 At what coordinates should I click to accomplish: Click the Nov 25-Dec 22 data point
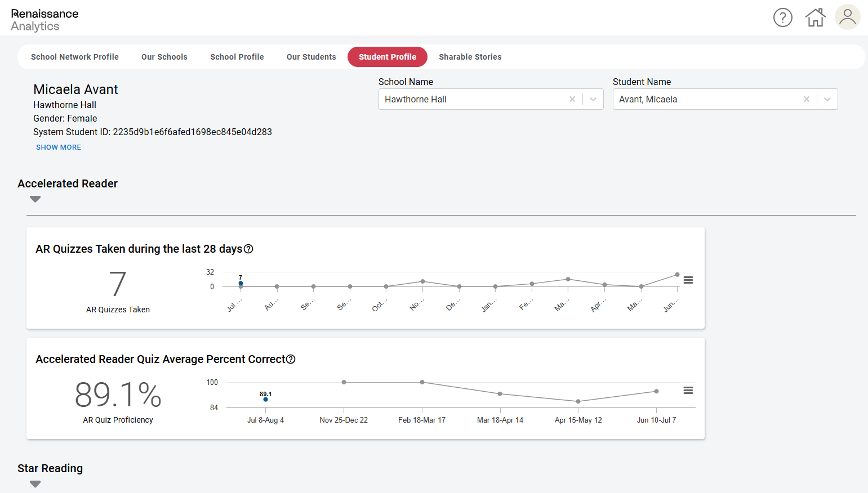coord(344,382)
